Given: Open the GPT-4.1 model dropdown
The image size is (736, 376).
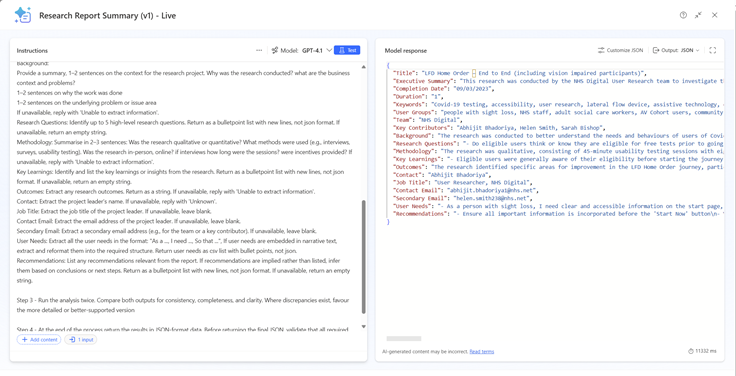Looking at the screenshot, I should tap(317, 50).
